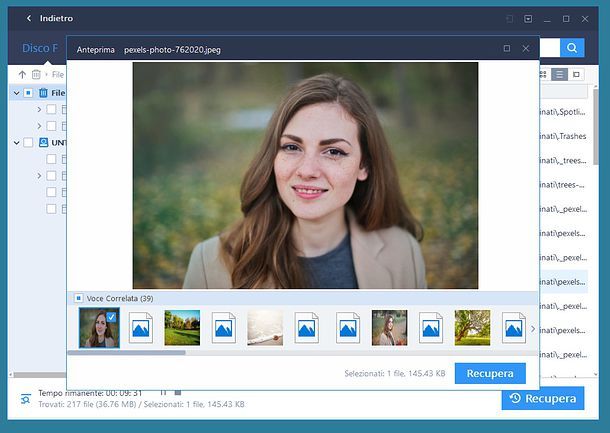Click the main Recupera button
The height and width of the screenshot is (433, 610).
(542, 398)
